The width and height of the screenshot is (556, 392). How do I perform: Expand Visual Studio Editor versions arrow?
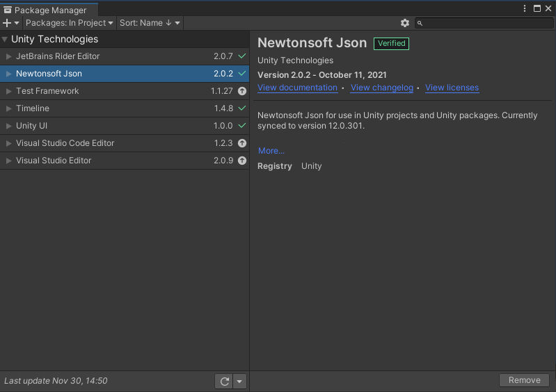coord(9,161)
